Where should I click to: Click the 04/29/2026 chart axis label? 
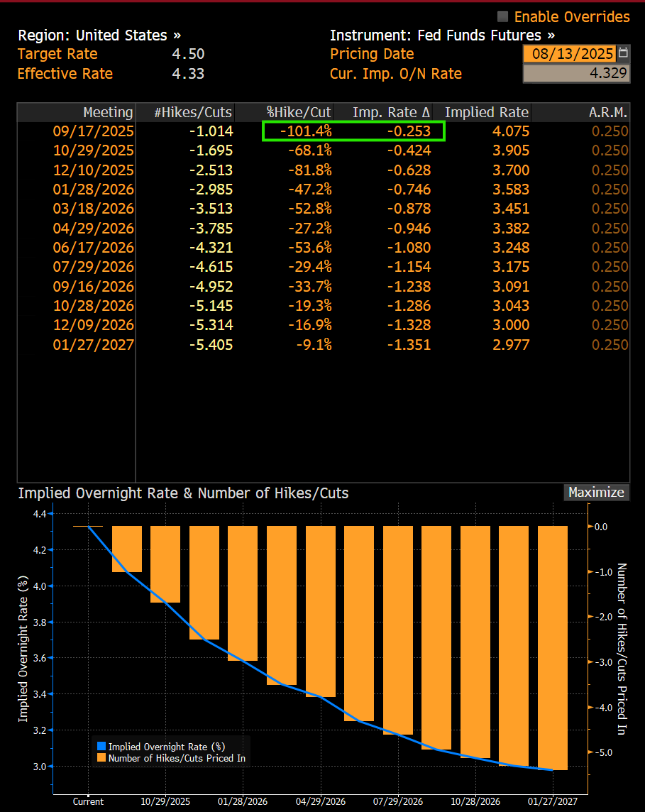click(321, 801)
